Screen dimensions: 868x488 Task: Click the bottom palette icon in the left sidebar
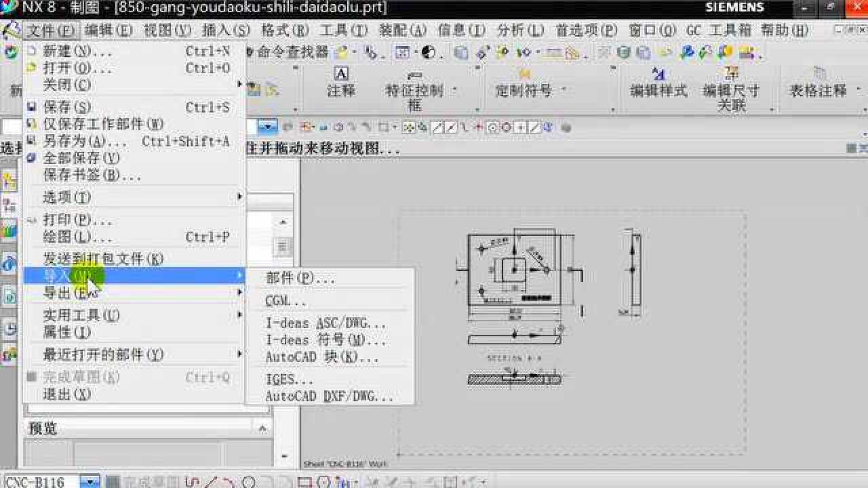point(9,354)
